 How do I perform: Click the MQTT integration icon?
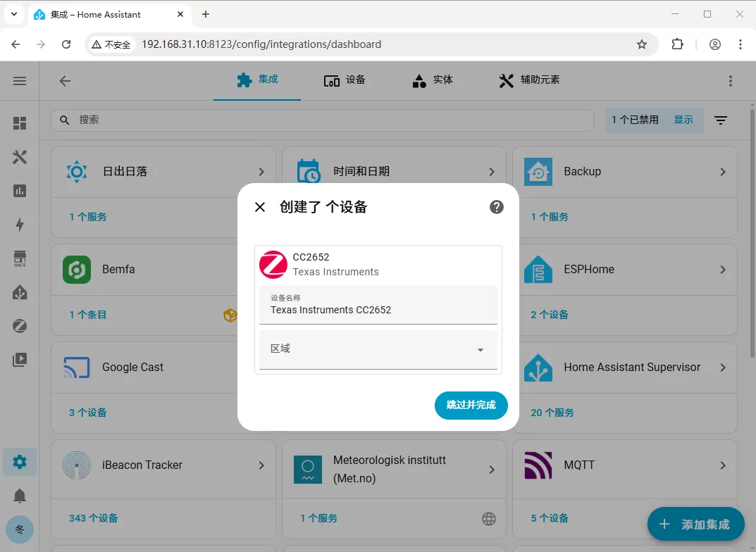pyautogui.click(x=538, y=465)
